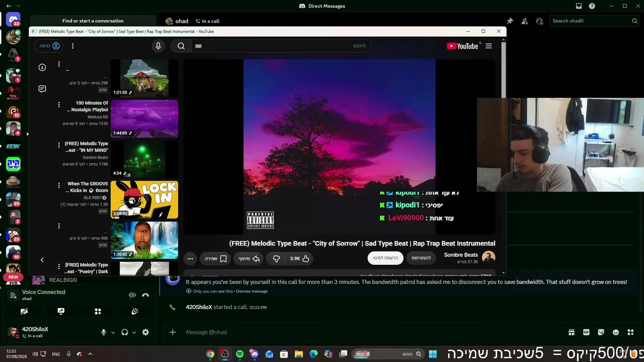The image size is (644, 362).
Task: Save the City of Sorrow video
Action: 216,258
